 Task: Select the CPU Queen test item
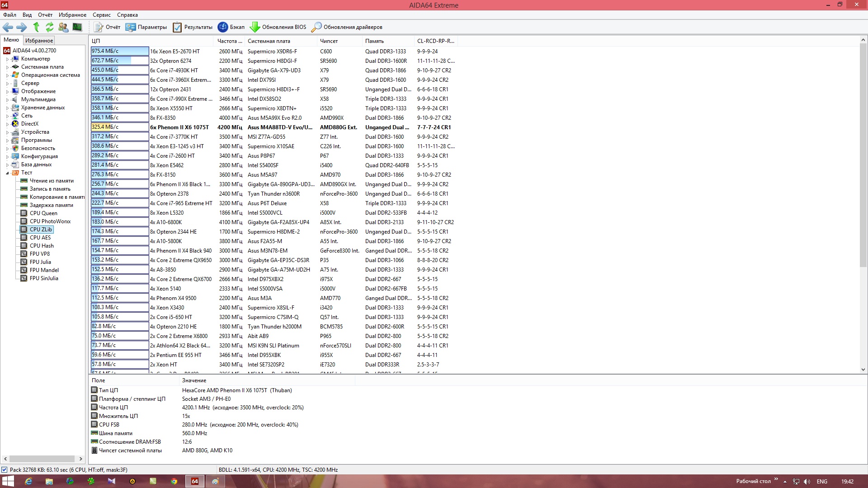point(43,213)
